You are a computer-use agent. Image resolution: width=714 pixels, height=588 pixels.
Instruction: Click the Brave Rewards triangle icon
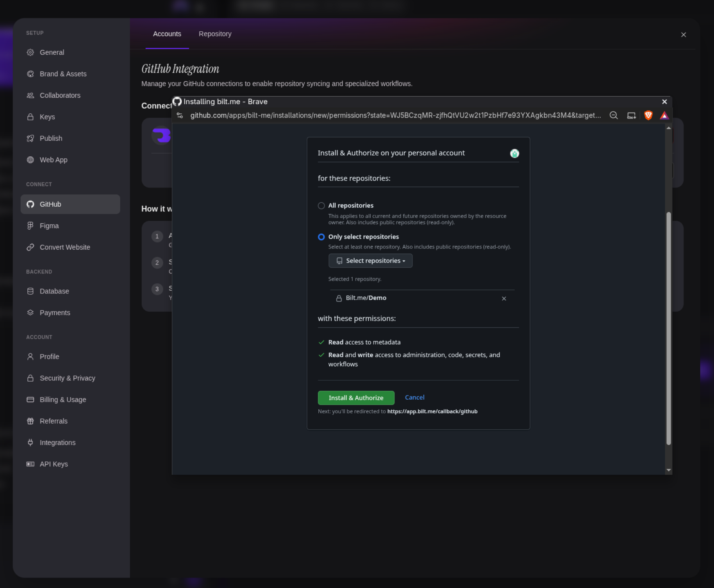(x=664, y=115)
